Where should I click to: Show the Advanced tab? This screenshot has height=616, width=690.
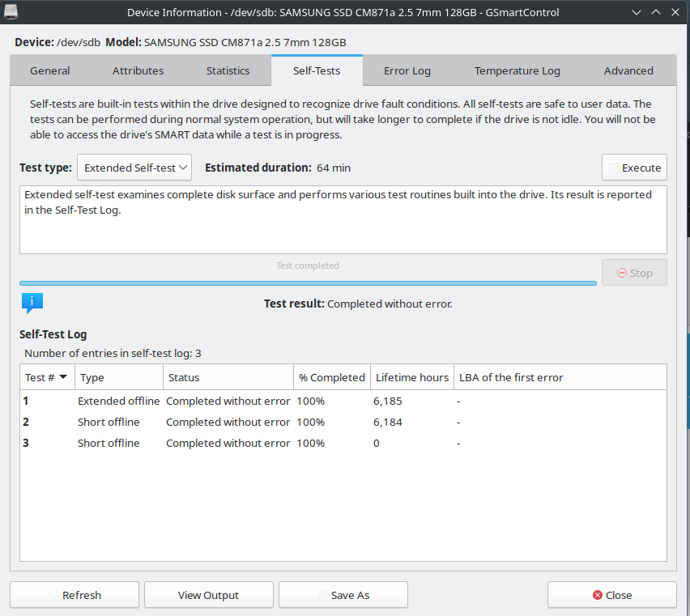pos(628,70)
